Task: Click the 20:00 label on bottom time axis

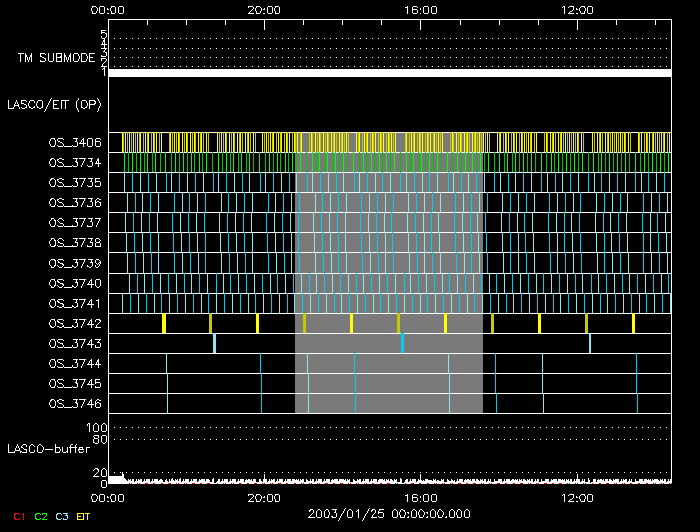Action: 264,497
